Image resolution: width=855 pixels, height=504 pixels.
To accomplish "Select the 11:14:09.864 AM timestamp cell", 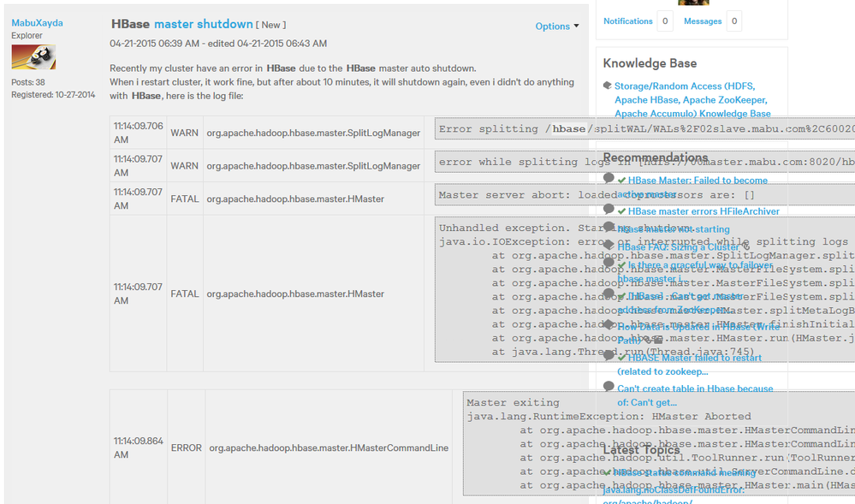I will (138, 448).
